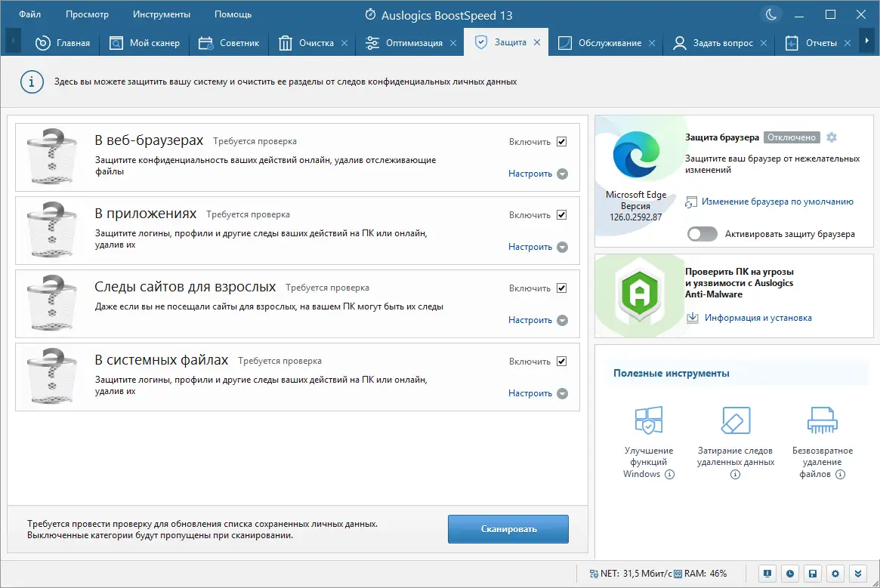Open the Просмотр menu
The width and height of the screenshot is (880, 588).
click(87, 14)
